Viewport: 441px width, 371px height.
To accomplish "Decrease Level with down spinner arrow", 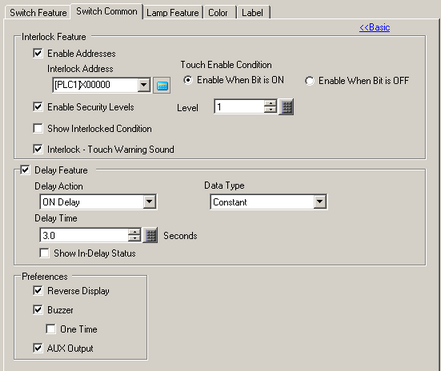I will pos(270,110).
